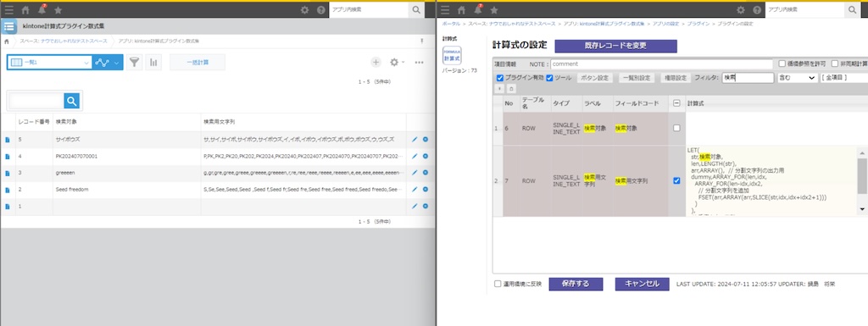The image size is (868, 326).
Task: Open notifications bell in right window
Action: click(478, 10)
